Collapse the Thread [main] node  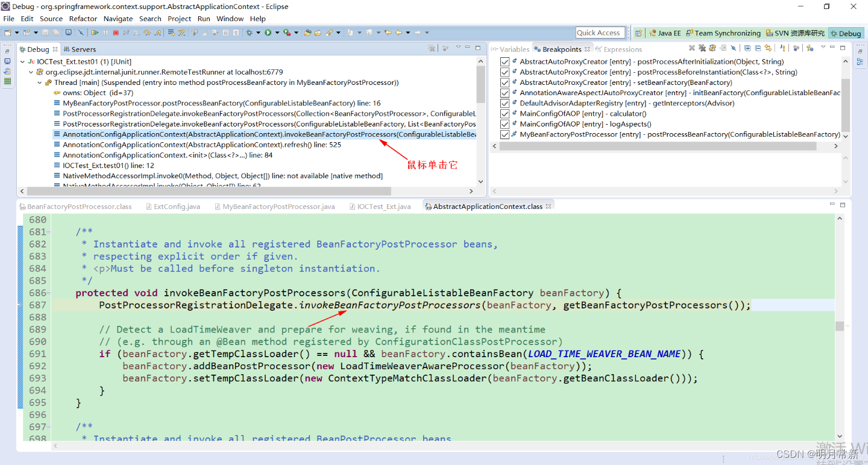click(x=40, y=83)
